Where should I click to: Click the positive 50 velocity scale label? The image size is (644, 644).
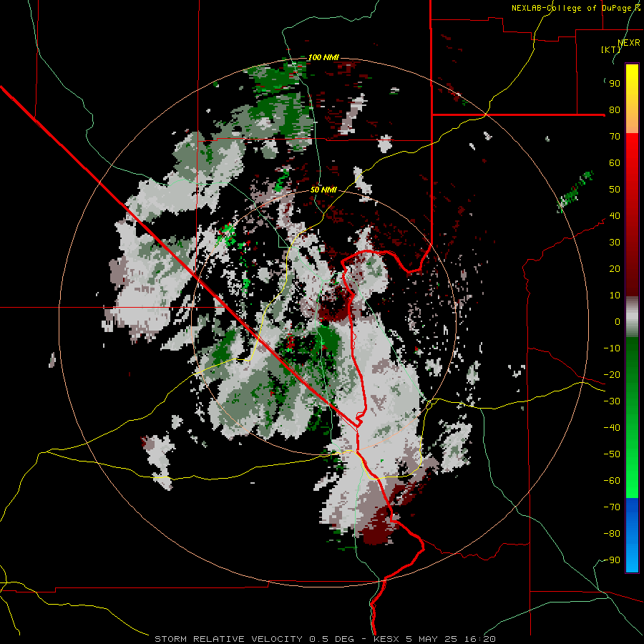615,190
